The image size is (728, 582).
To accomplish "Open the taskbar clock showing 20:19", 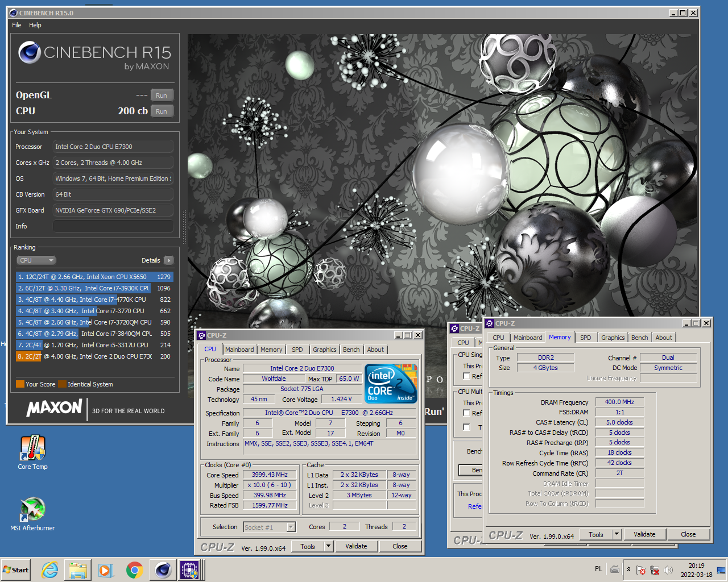I will (696, 570).
